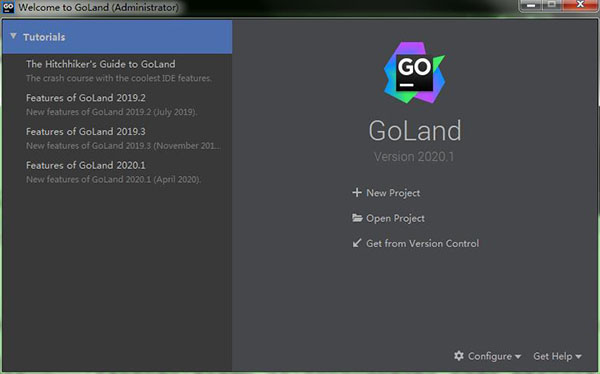Screen dimensions: 600x374
Task: Collapse the Tutorials triangle expander
Action: 13,36
